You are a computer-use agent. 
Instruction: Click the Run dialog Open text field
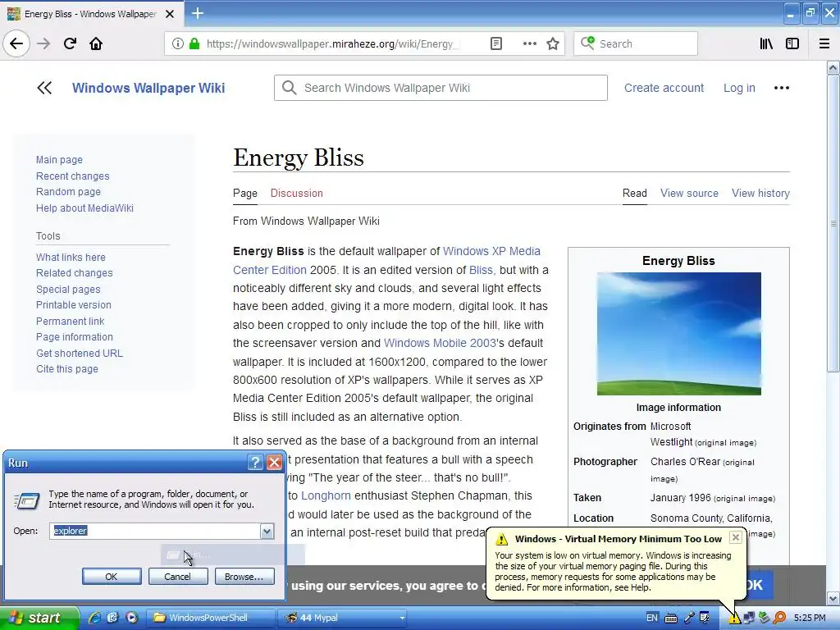click(155, 531)
